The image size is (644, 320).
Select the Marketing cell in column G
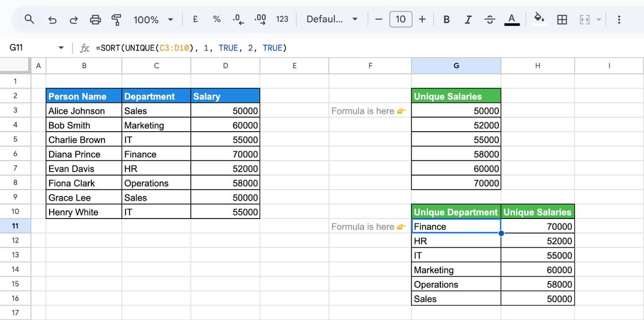(456, 269)
